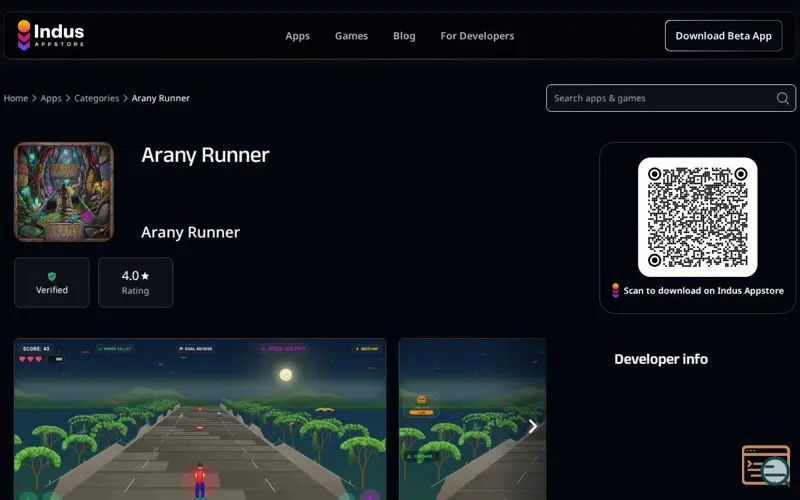Click the Arany Runner page title
This screenshot has width=800, height=500.
click(x=205, y=155)
